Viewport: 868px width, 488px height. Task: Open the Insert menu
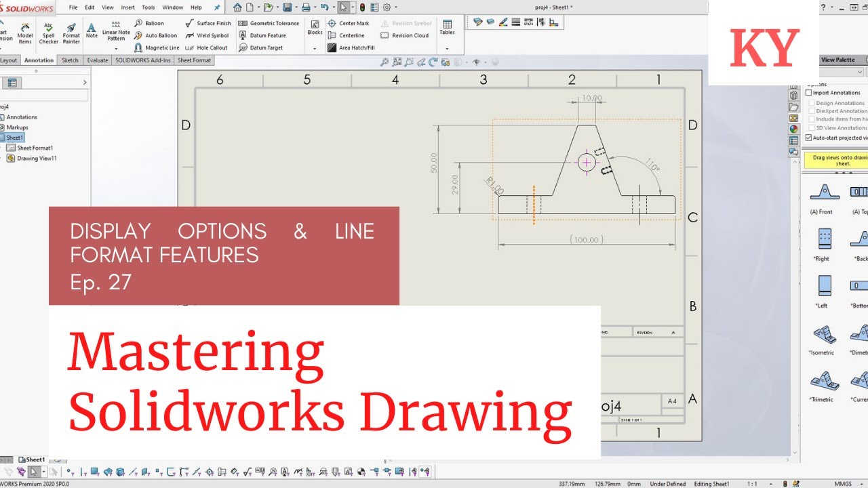point(127,7)
